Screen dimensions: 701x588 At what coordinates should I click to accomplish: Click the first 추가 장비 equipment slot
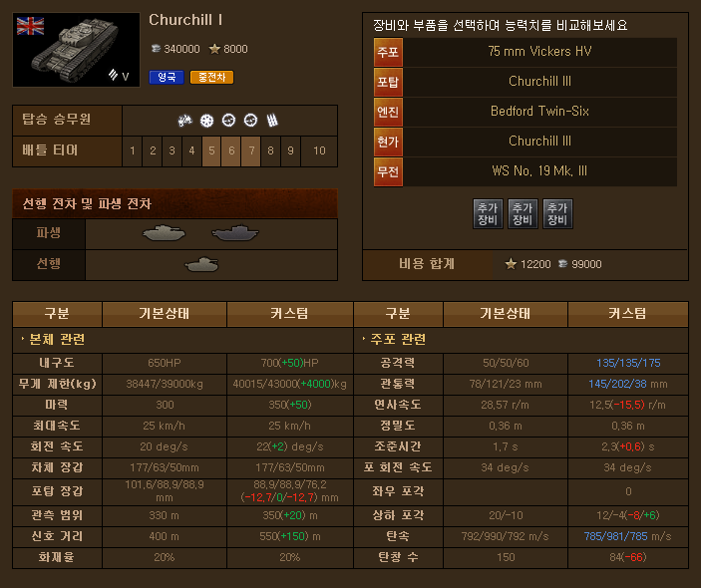click(488, 213)
